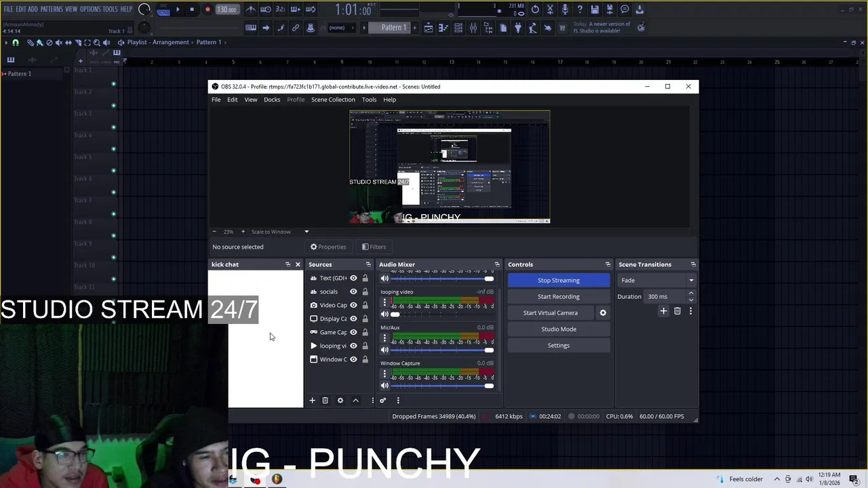The image size is (868, 488).
Task: Close the kick chat dock
Action: 297,264
